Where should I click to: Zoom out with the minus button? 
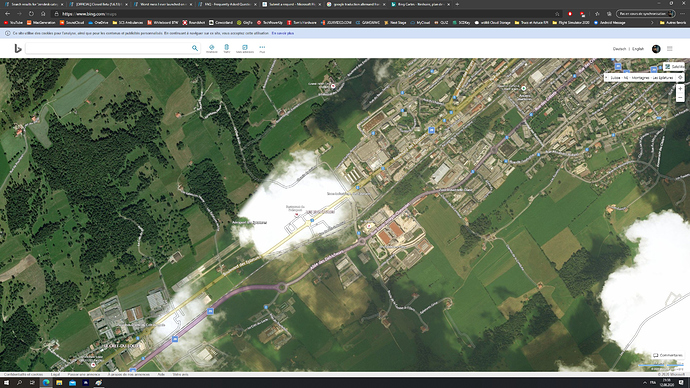[680, 98]
